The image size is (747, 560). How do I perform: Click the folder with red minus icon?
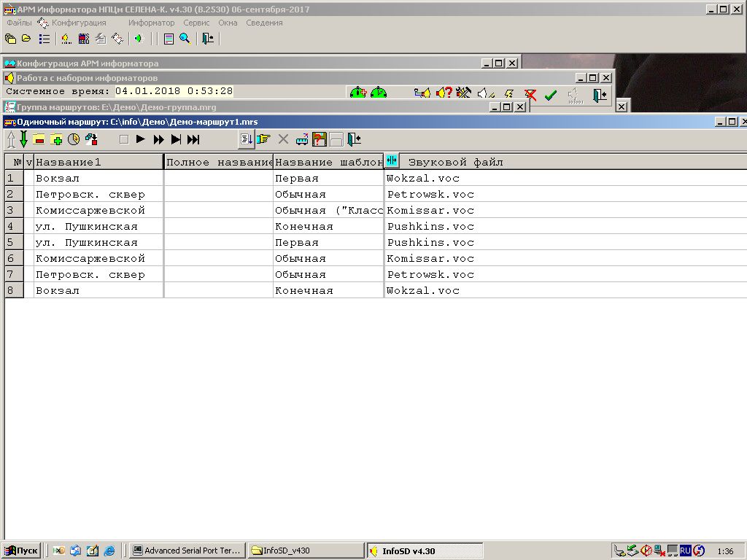point(39,139)
